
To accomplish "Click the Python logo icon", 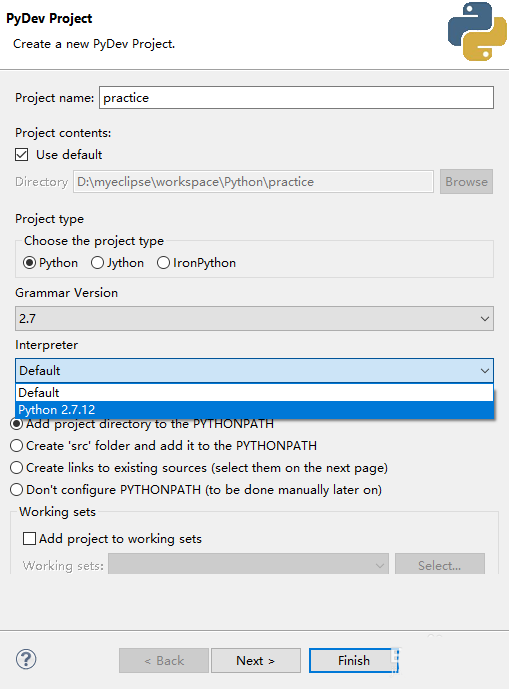I will click(477, 31).
